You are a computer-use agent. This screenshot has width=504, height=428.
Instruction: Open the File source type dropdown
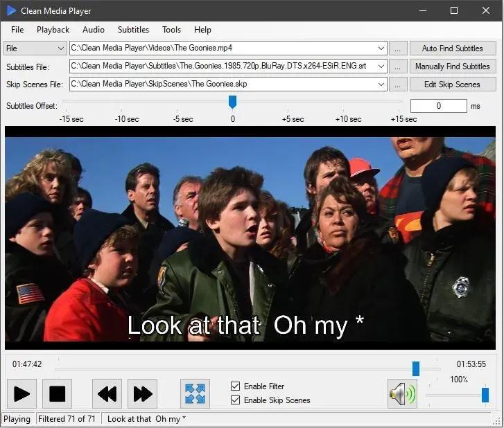click(35, 48)
